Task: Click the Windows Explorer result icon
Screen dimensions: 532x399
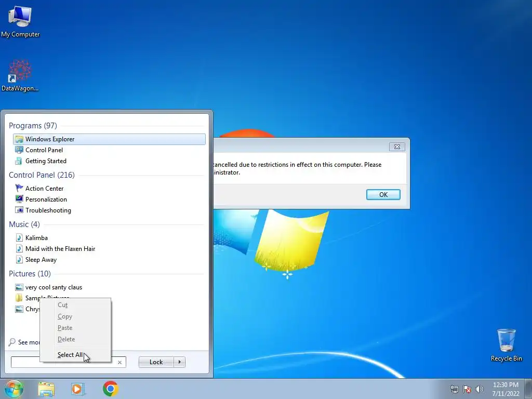Action: tap(19, 139)
